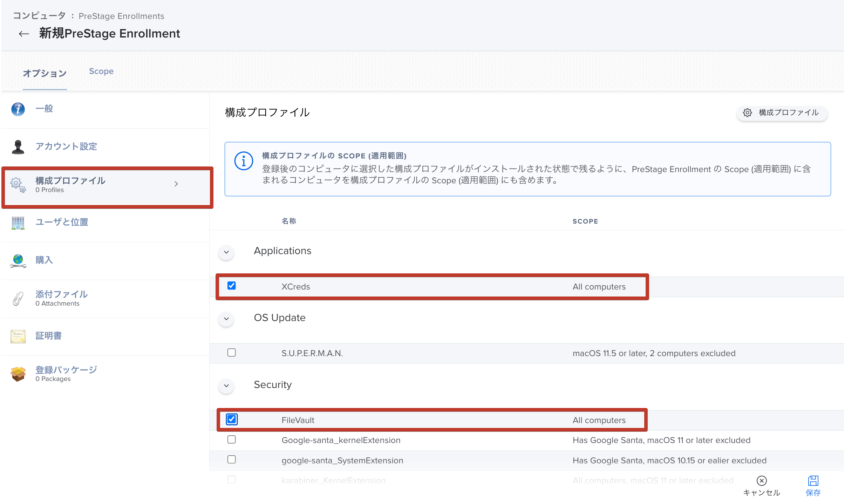
Task: Open the アカウント設定 section
Action: (105, 147)
